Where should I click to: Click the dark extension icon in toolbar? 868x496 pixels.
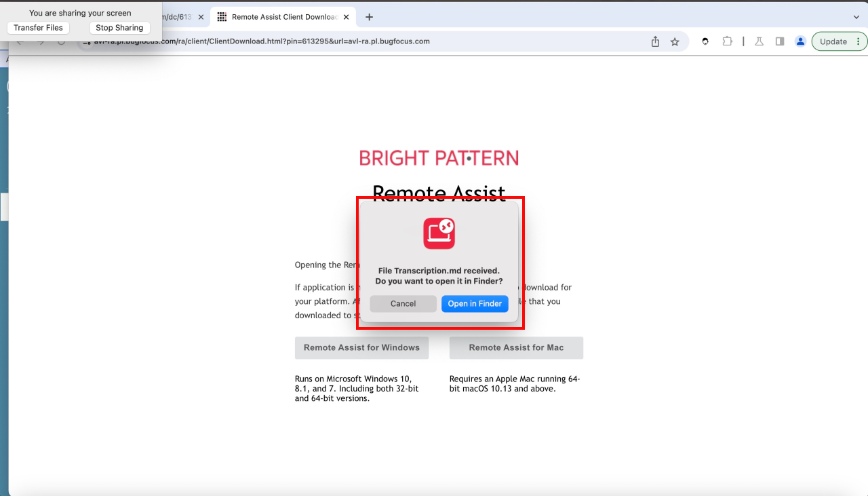(705, 41)
